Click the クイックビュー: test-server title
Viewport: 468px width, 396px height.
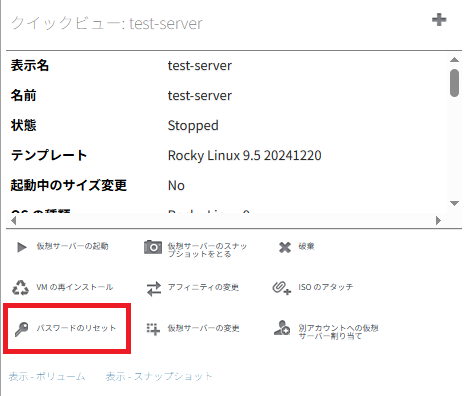click(107, 23)
